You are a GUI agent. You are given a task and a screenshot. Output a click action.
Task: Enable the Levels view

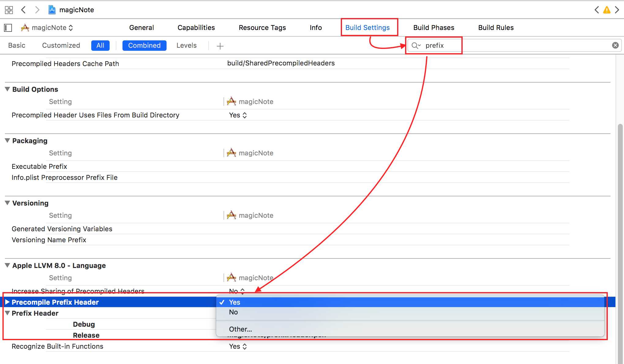[186, 45]
